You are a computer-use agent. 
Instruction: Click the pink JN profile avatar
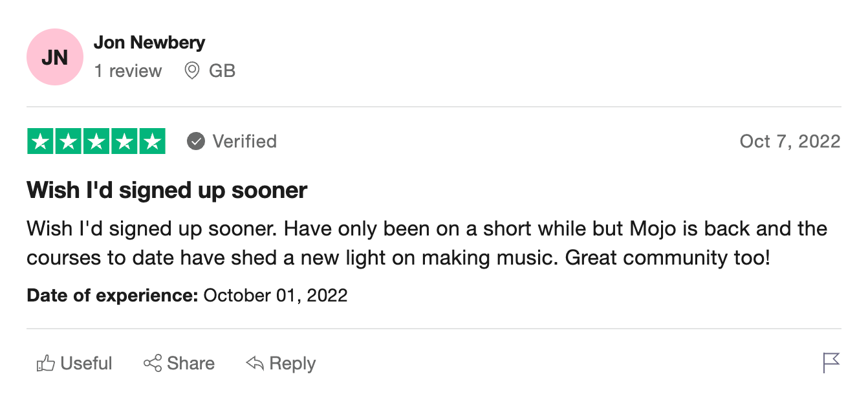[55, 57]
